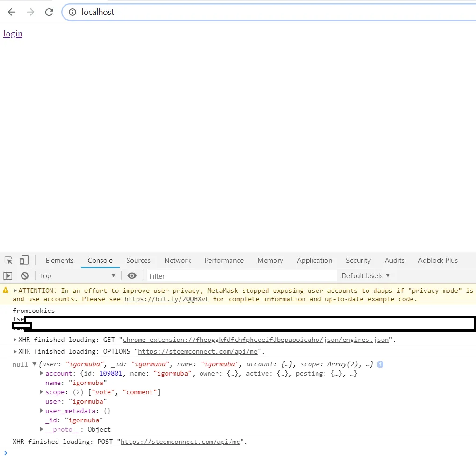This screenshot has height=456, width=476.
Task: Go to the Application tab
Action: click(x=315, y=261)
